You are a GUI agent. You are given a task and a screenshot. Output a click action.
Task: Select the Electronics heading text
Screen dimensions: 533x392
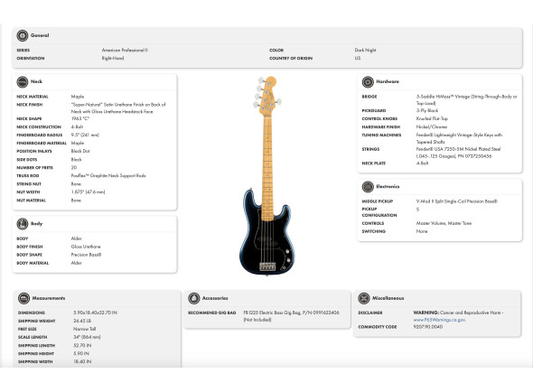pyautogui.click(x=388, y=187)
